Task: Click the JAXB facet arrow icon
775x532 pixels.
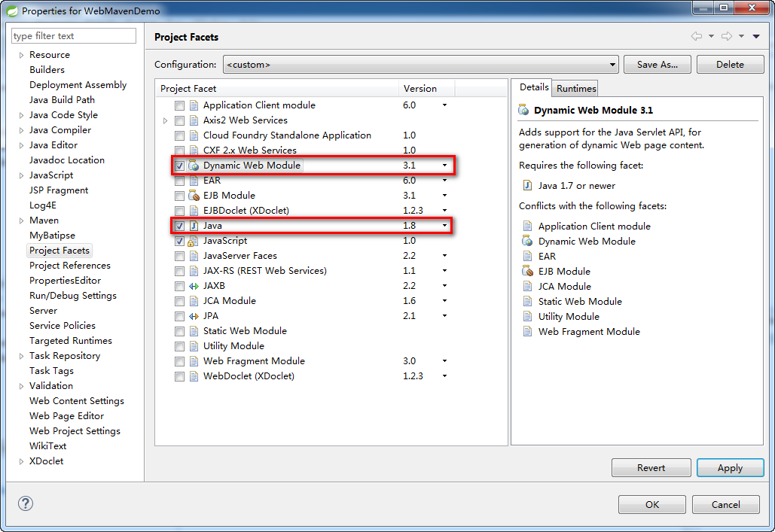Action: coord(194,286)
